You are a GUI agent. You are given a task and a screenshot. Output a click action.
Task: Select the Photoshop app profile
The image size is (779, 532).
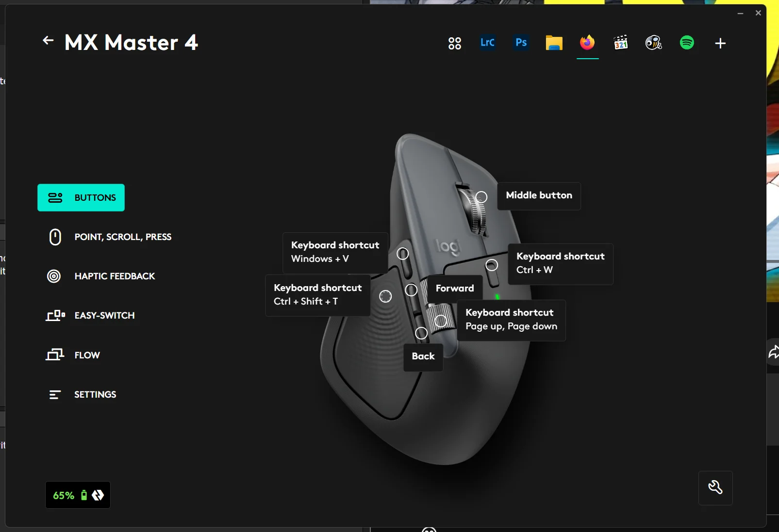pos(521,43)
